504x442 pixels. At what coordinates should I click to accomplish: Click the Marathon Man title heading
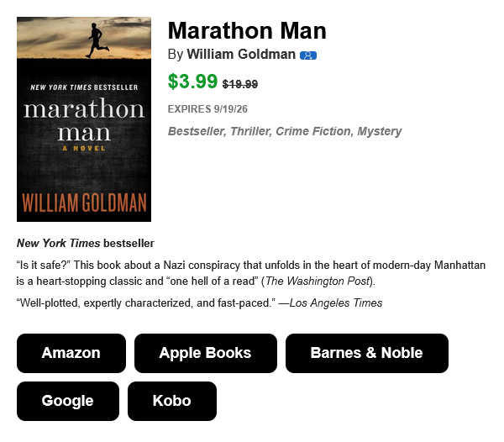(x=247, y=31)
